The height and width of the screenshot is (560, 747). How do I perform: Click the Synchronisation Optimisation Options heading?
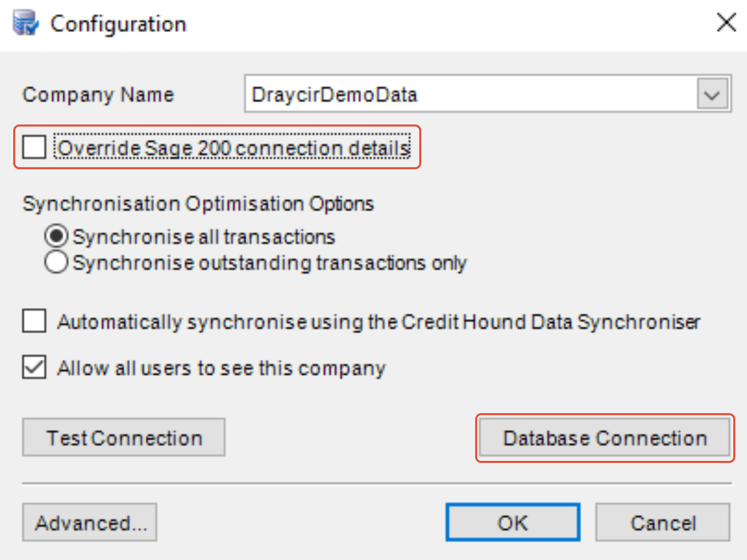click(x=198, y=204)
